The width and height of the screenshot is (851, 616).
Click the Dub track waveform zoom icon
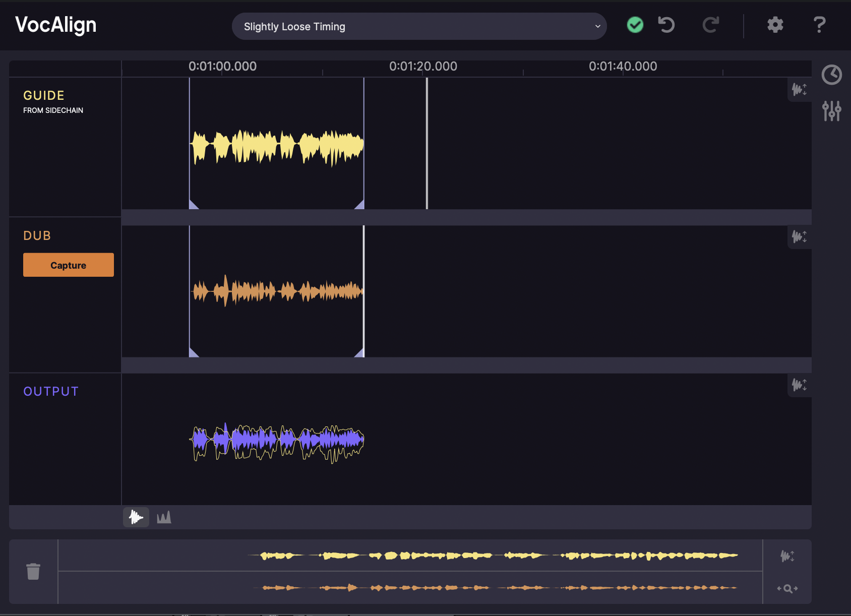[x=800, y=237]
